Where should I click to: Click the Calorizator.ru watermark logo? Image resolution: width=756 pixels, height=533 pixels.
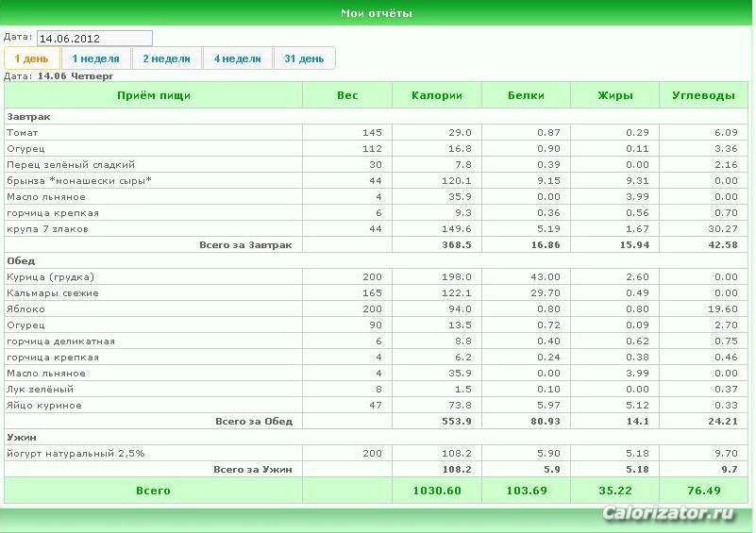[669, 513]
